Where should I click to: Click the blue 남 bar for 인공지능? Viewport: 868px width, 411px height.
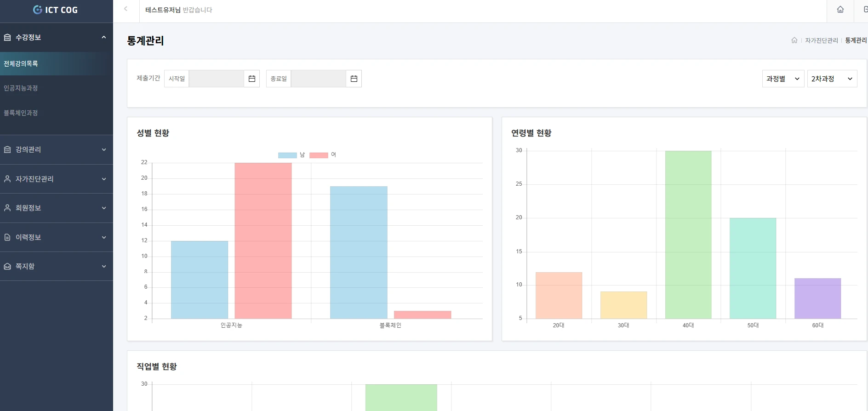pyautogui.click(x=200, y=280)
